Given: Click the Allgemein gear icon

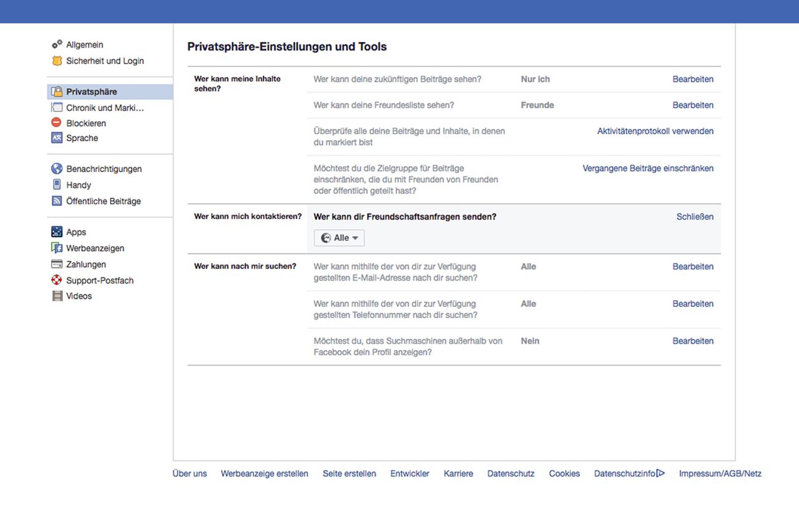Looking at the screenshot, I should pyautogui.click(x=57, y=44).
